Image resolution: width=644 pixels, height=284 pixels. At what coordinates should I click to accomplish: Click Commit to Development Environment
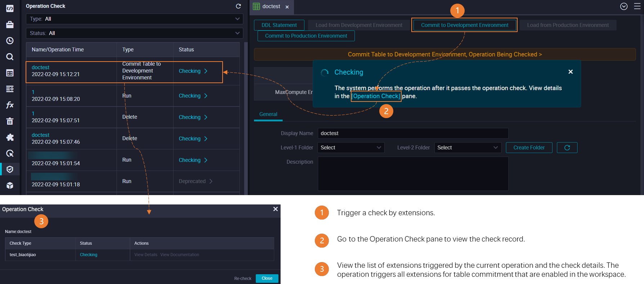(465, 25)
